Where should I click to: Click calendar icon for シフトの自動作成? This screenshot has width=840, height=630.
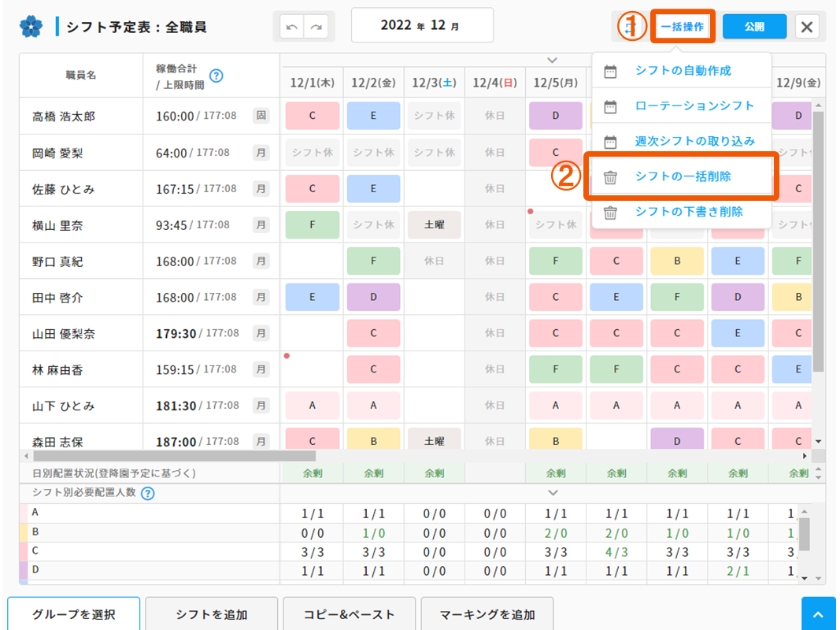[x=610, y=71]
